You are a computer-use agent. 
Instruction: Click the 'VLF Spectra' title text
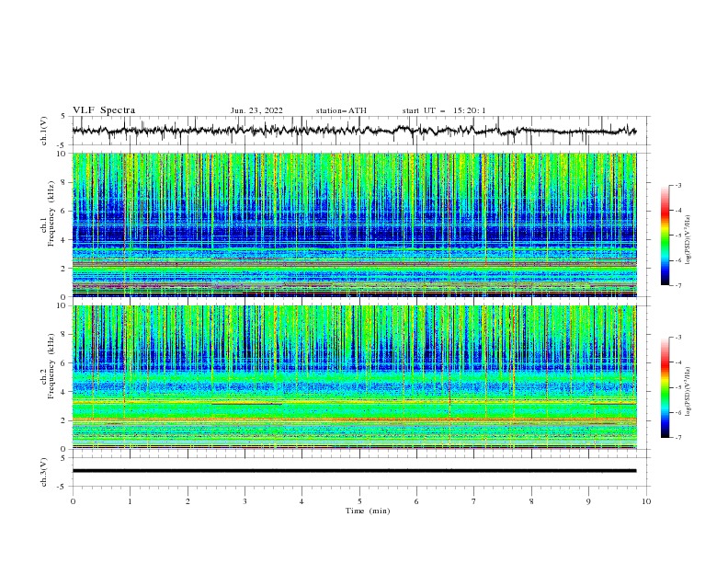point(104,110)
